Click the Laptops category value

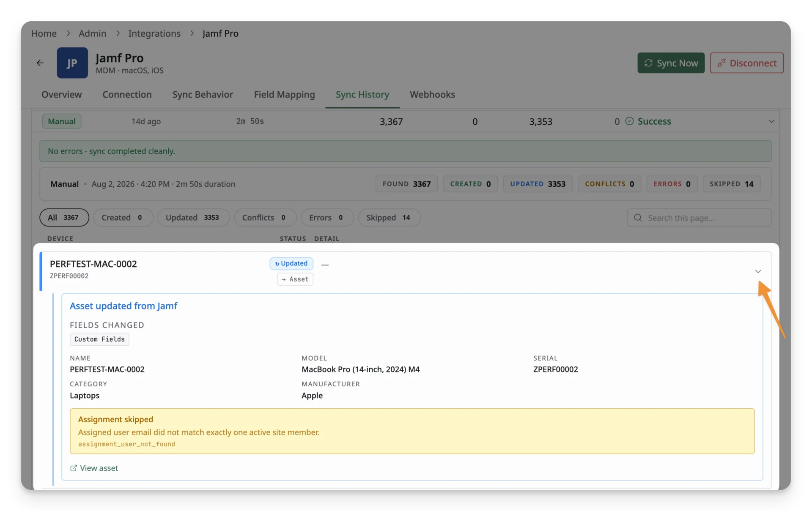[x=85, y=395]
